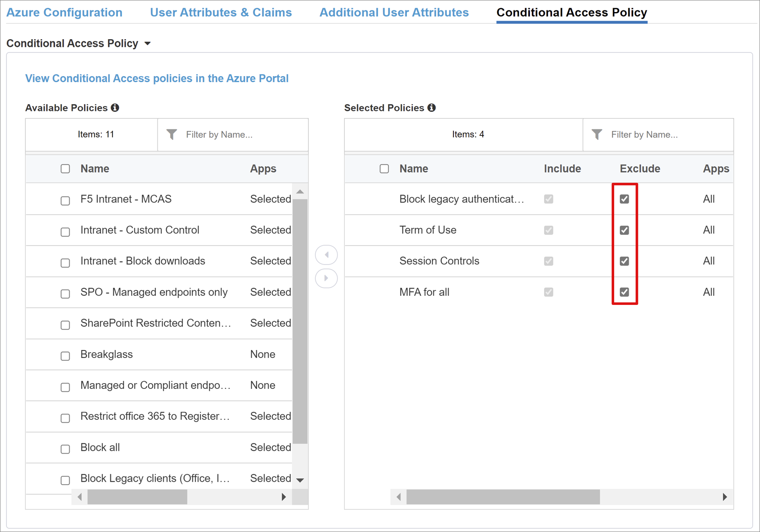Image resolution: width=760 pixels, height=532 pixels.
Task: Check the select-all box in Available Policies
Action: [65, 169]
